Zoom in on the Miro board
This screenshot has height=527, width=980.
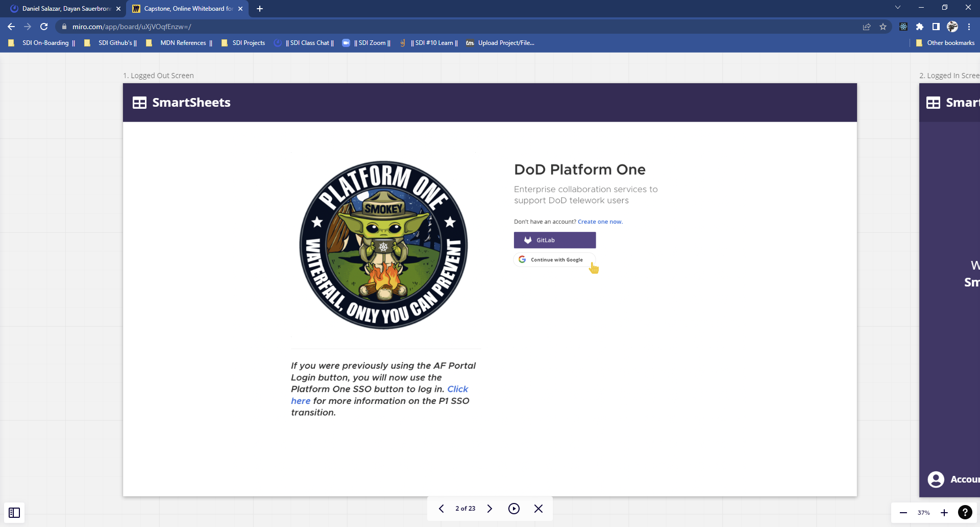coord(944,513)
